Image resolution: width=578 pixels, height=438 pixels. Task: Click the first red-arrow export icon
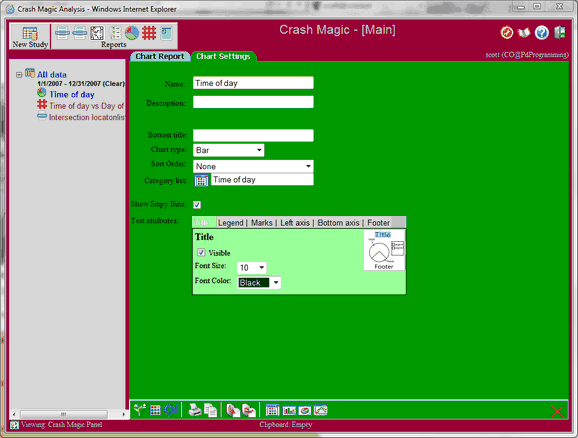click(233, 410)
